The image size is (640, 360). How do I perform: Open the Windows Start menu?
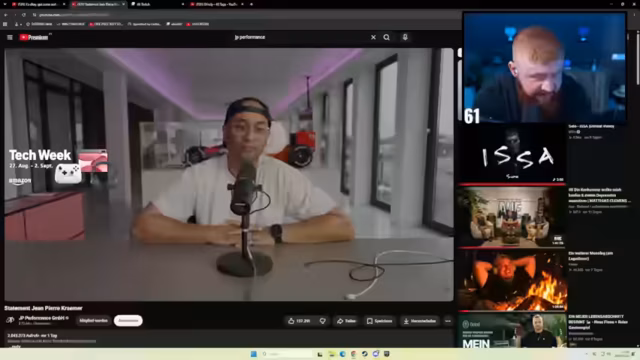[x=253, y=354]
